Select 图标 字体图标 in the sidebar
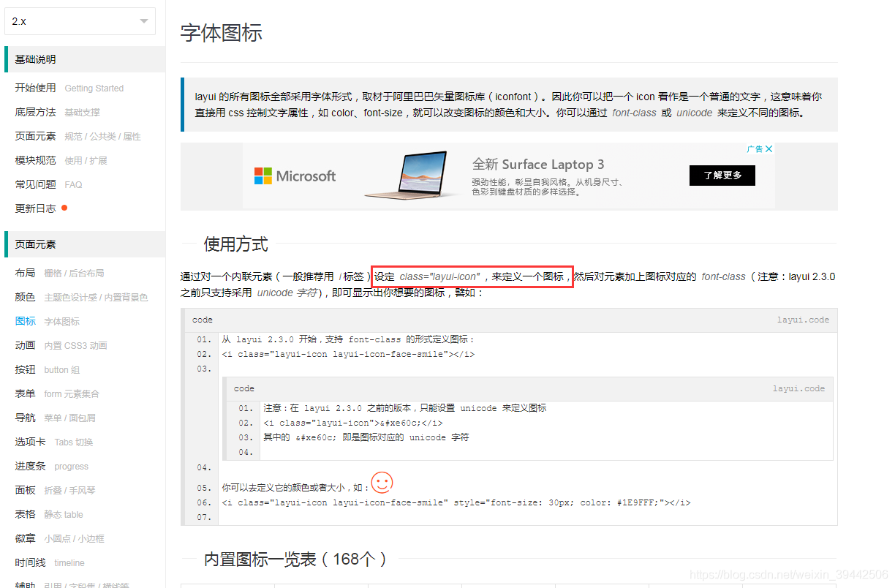Viewport: 895px width, 588px height. coord(42,321)
